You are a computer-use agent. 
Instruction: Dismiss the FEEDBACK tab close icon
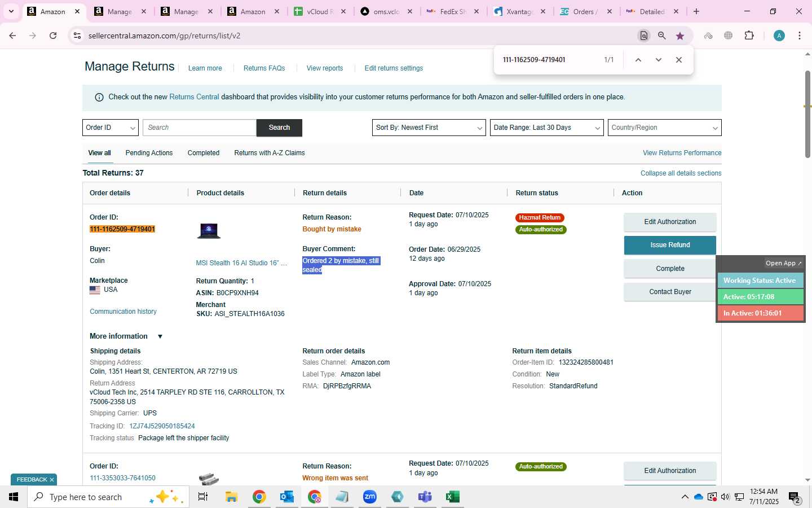[x=52, y=480]
